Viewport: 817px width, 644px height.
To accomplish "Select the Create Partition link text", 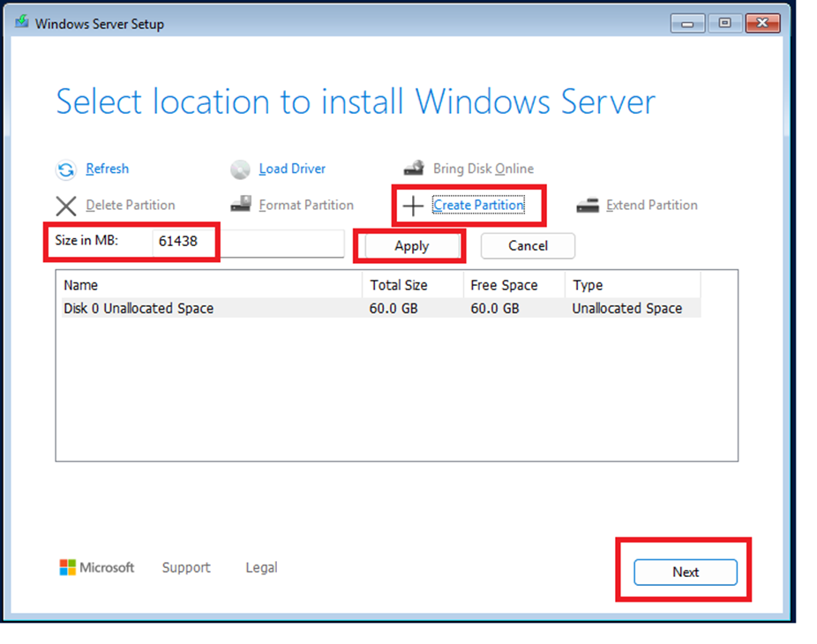I will tap(478, 206).
